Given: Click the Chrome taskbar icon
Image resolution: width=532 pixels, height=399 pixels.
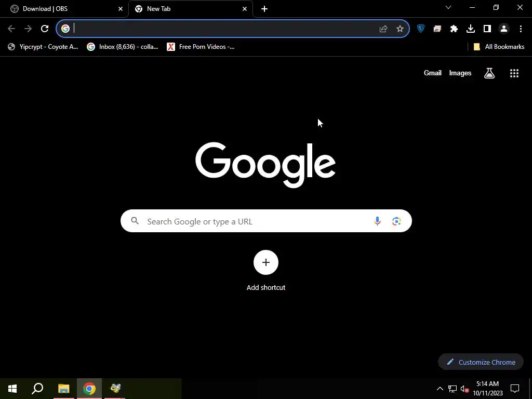Looking at the screenshot, I should click(x=89, y=389).
